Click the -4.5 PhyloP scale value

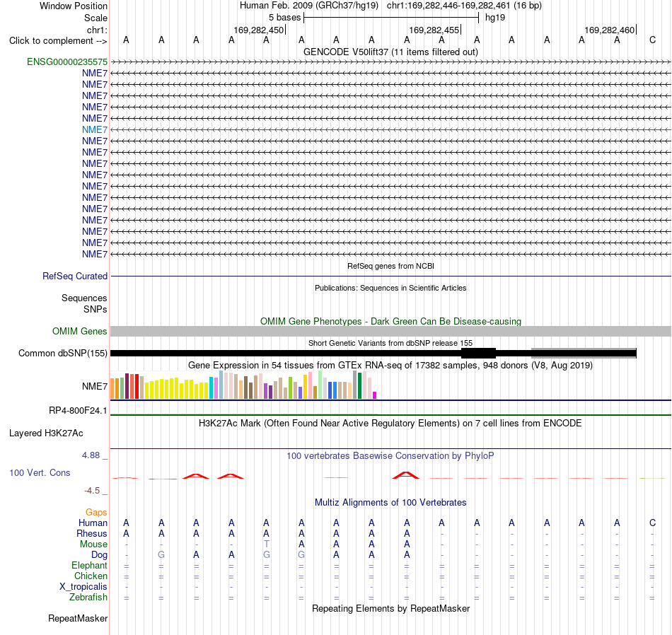click(92, 491)
